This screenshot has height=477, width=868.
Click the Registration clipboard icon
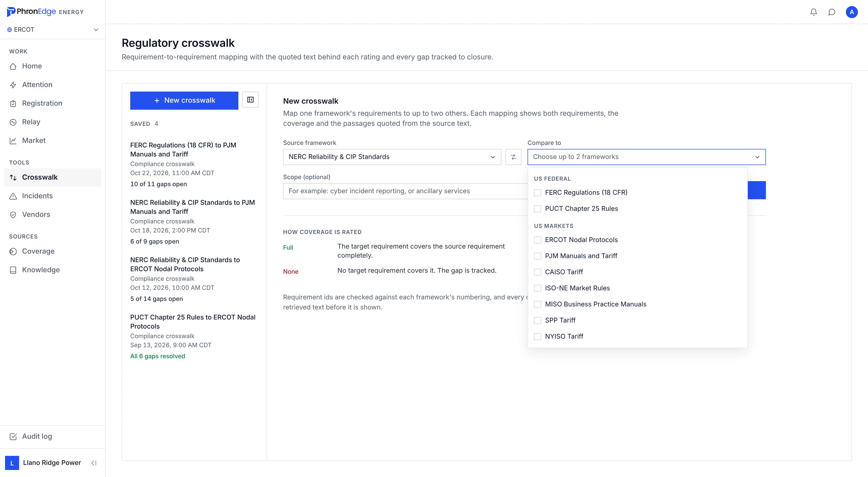click(x=13, y=103)
